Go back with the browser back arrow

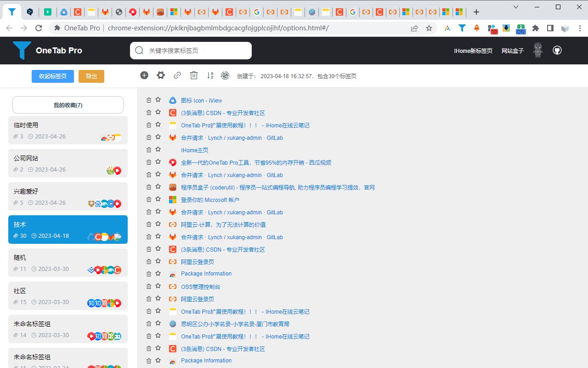click(x=9, y=28)
